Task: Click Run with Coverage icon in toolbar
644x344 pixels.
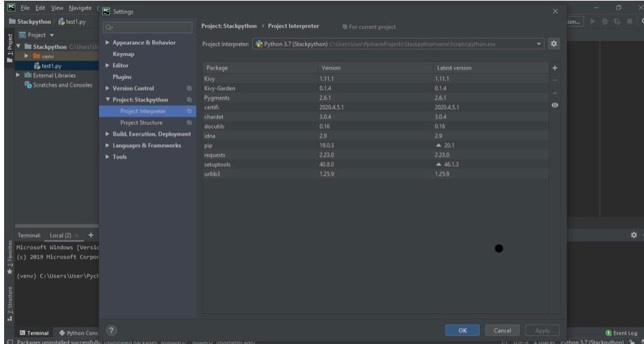Action: tap(617, 21)
